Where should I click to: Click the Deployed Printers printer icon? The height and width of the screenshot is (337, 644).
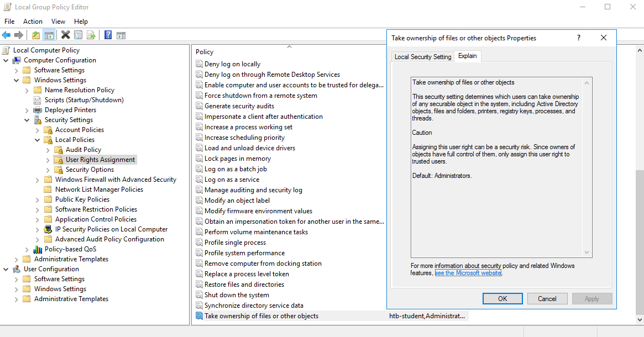[38, 110]
